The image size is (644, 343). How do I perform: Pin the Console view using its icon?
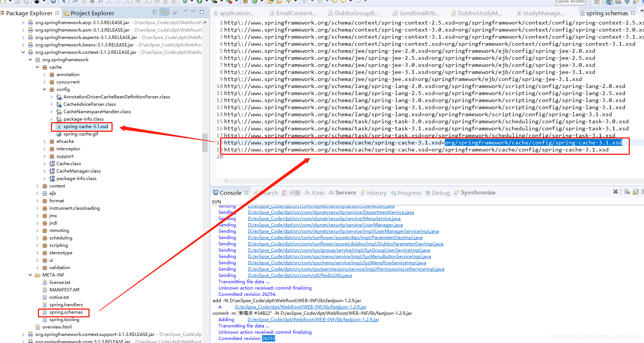643,192
